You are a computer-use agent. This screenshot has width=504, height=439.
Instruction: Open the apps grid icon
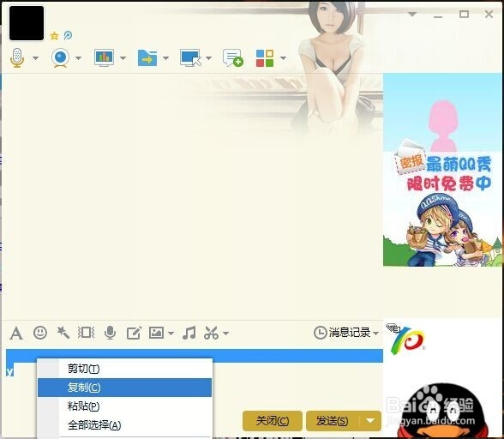(265, 58)
